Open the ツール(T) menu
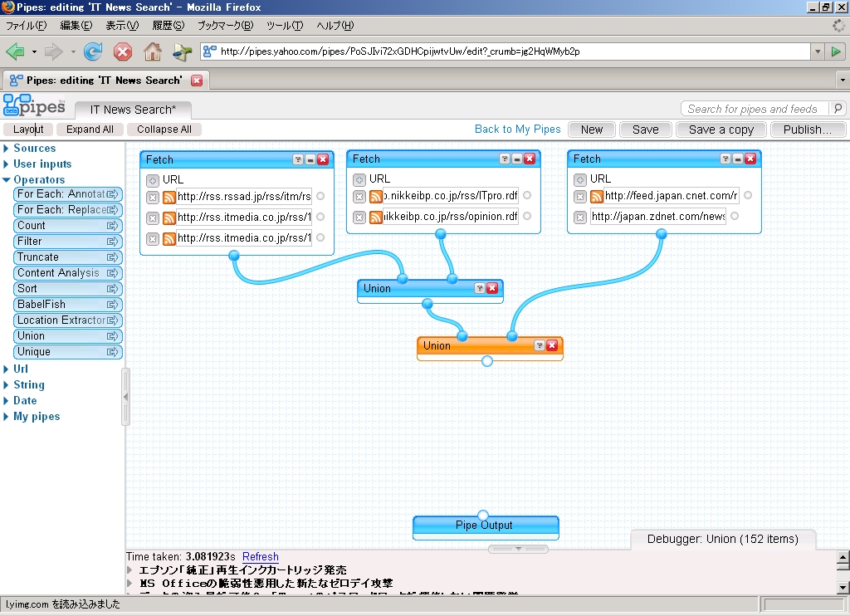 [x=285, y=26]
